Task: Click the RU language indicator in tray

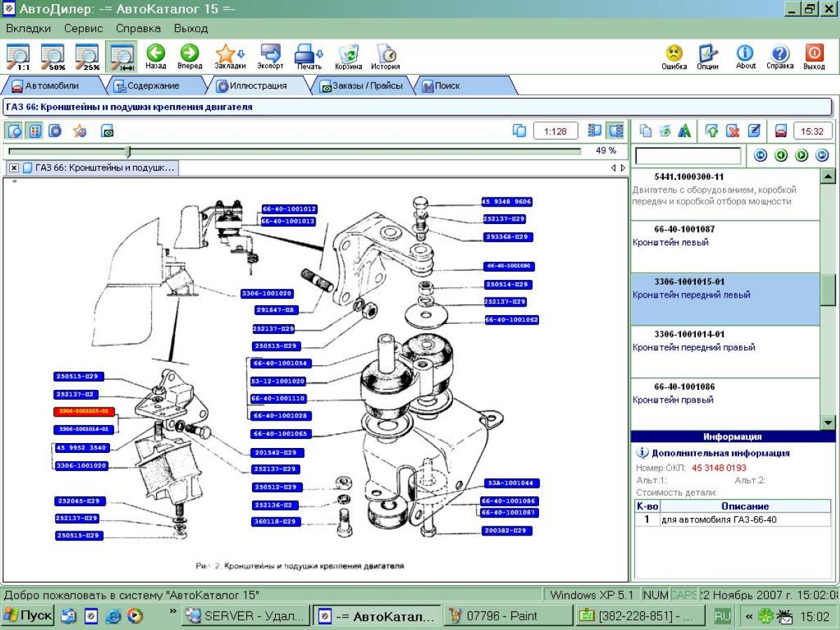Action: click(722, 616)
